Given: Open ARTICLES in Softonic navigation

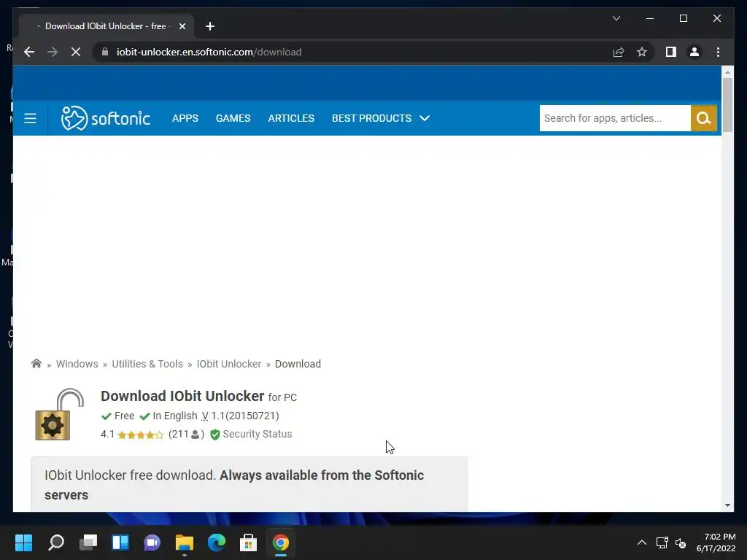Looking at the screenshot, I should (x=291, y=118).
